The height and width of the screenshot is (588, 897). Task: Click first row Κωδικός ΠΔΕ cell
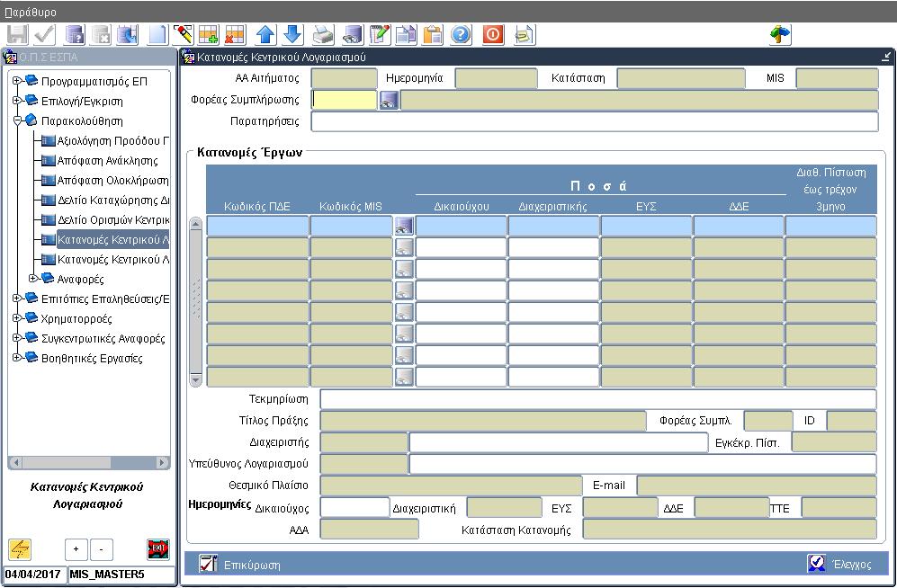coord(257,226)
